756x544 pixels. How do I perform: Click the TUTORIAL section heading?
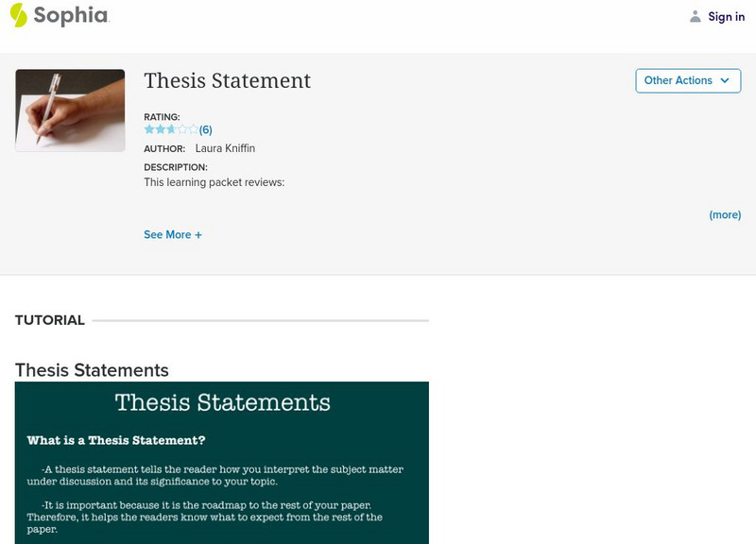(x=50, y=320)
